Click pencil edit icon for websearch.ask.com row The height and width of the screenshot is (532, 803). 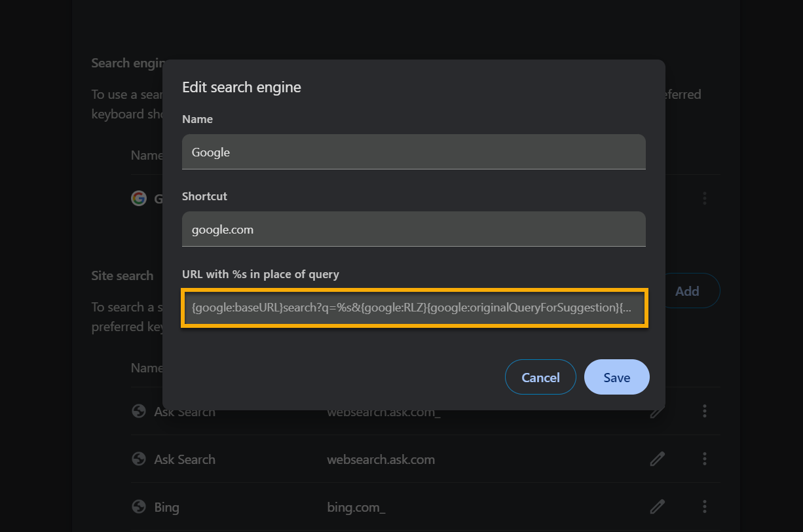pos(657,459)
